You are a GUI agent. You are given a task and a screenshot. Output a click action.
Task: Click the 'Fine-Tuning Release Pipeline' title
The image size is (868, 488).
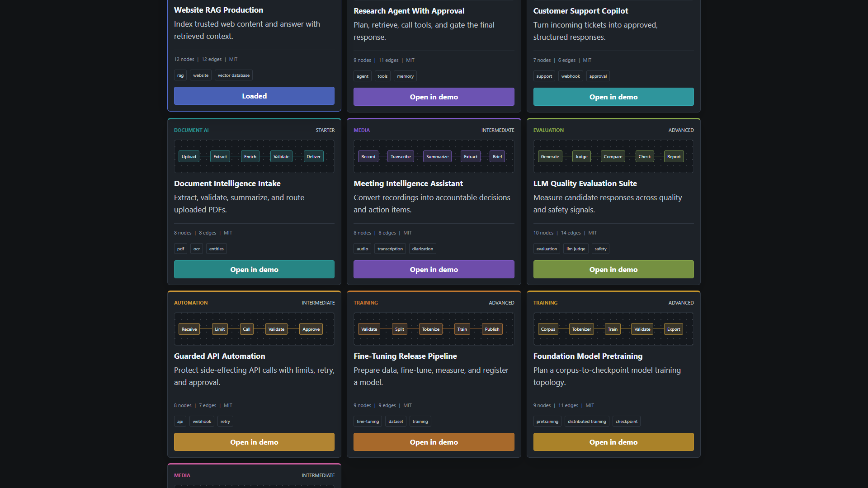[x=405, y=356]
